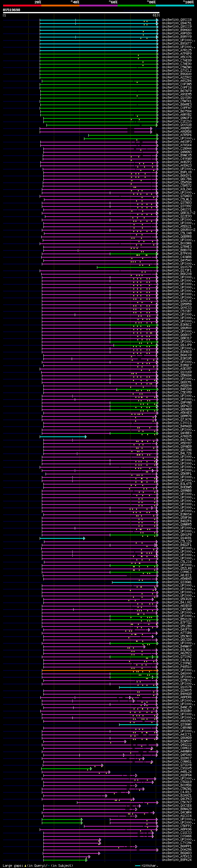Select hit label UniRef100_A7EK13
Image resolution: width=197 pixels, height=868 pixels.
pyautogui.click(x=177, y=856)
